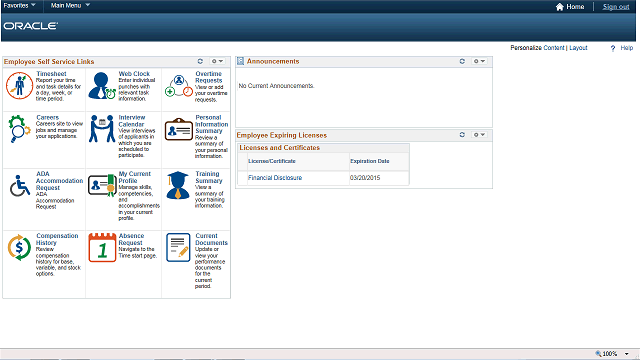This screenshot has width=640, height=360.
Task: Open the ADA Accommodation wheelchair icon
Action: [x=20, y=186]
